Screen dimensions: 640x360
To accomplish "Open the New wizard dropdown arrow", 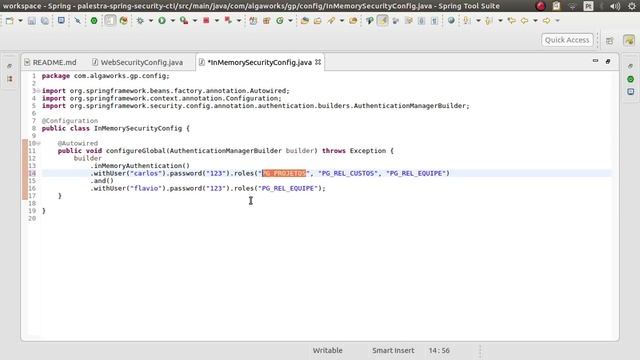I will [20, 20].
